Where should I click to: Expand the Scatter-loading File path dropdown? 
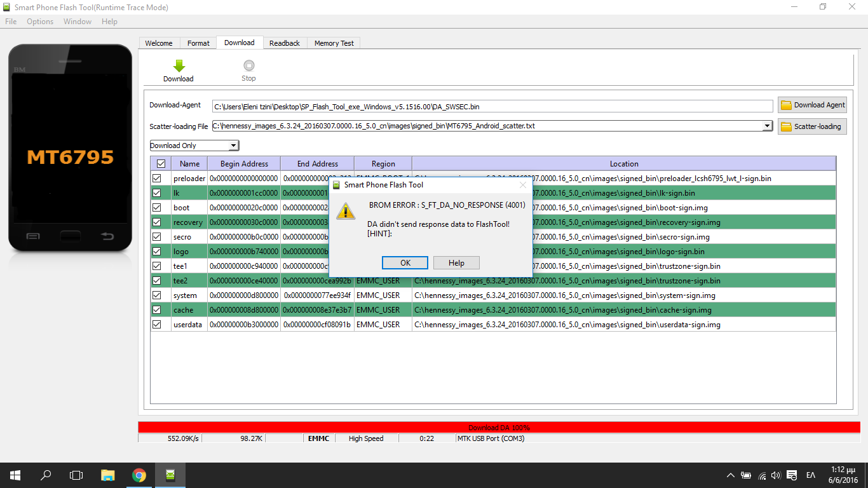coord(767,126)
